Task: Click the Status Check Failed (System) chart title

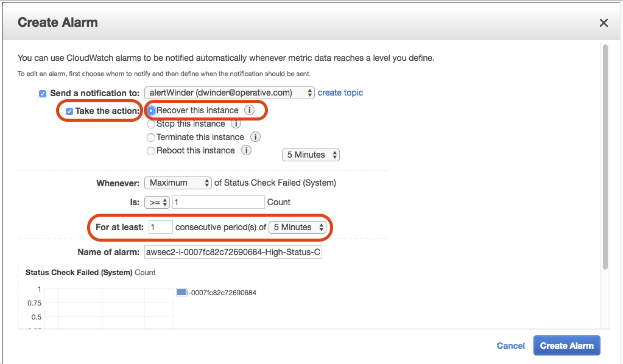Action: coord(79,273)
